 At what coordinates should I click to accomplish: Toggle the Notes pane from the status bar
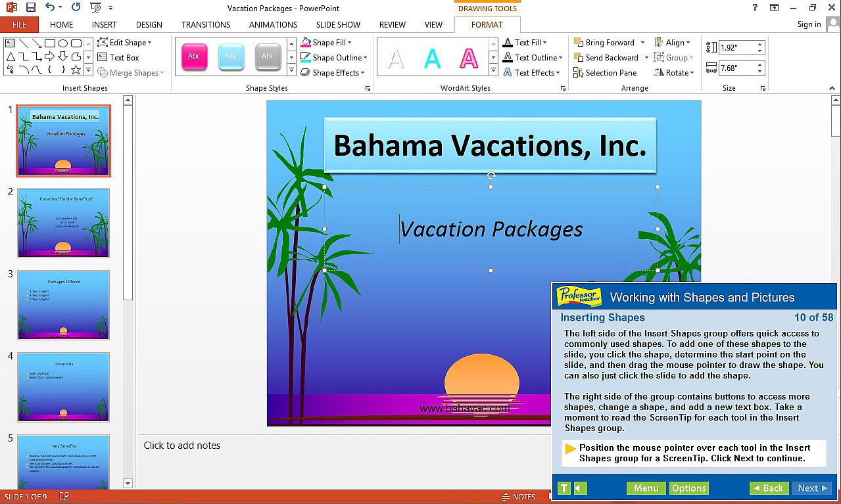518,497
